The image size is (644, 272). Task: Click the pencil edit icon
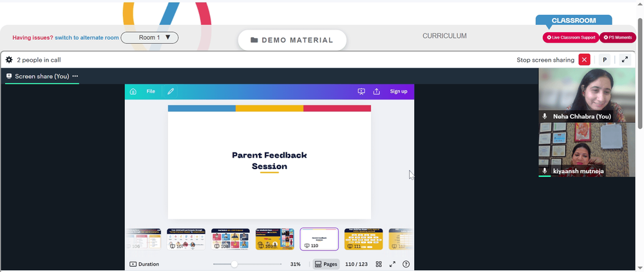coord(171,91)
